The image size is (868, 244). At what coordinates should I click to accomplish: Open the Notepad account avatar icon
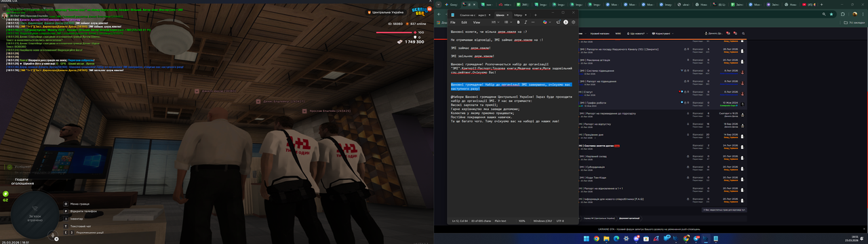pos(566,22)
